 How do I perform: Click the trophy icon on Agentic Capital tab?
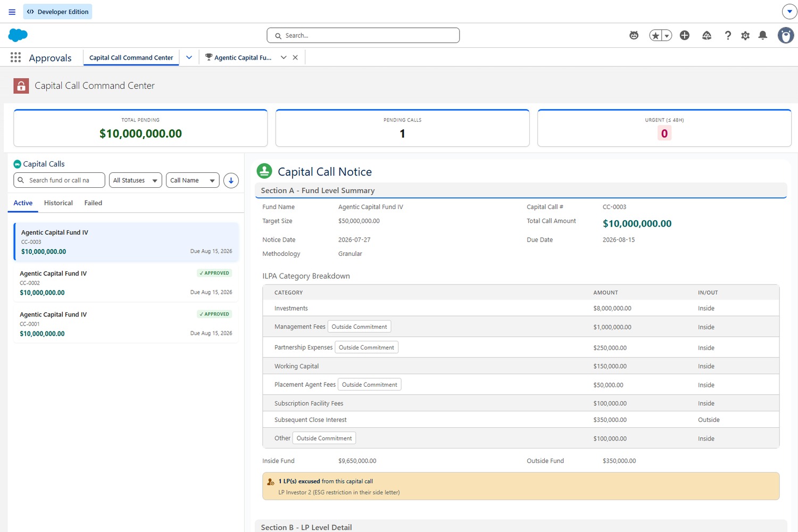pyautogui.click(x=209, y=57)
